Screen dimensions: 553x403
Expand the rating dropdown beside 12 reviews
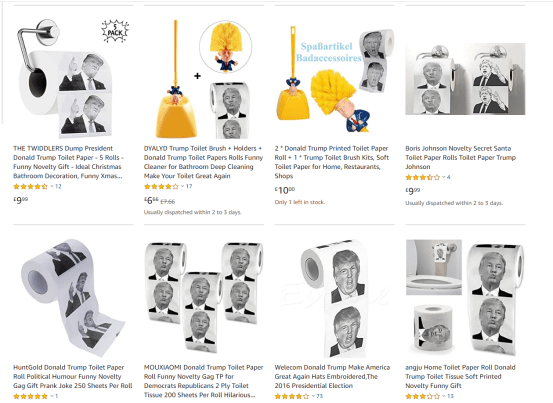tap(52, 187)
